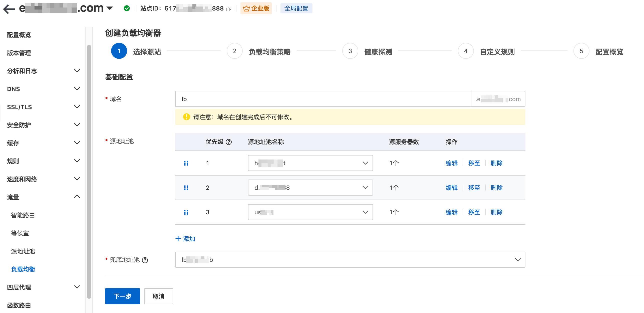Click 添加 to add origin pool

pos(185,239)
